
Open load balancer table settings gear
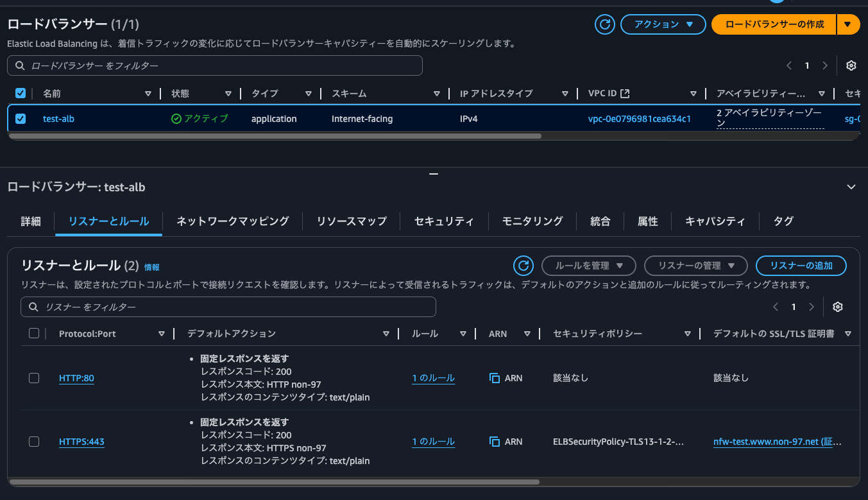(851, 65)
